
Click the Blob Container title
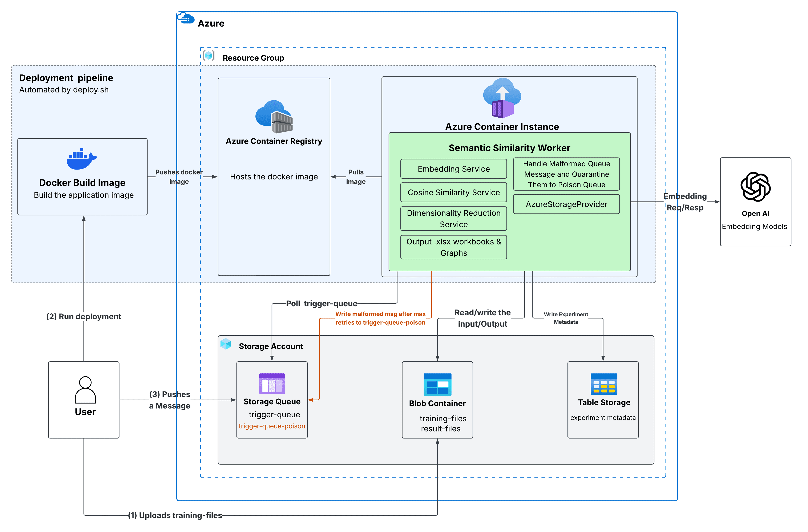(x=437, y=403)
